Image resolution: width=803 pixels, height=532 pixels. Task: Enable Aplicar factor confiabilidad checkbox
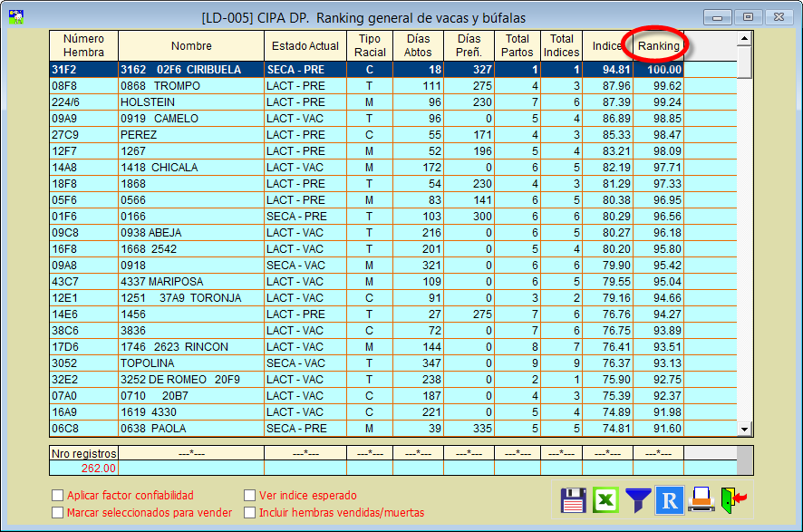coord(58,496)
